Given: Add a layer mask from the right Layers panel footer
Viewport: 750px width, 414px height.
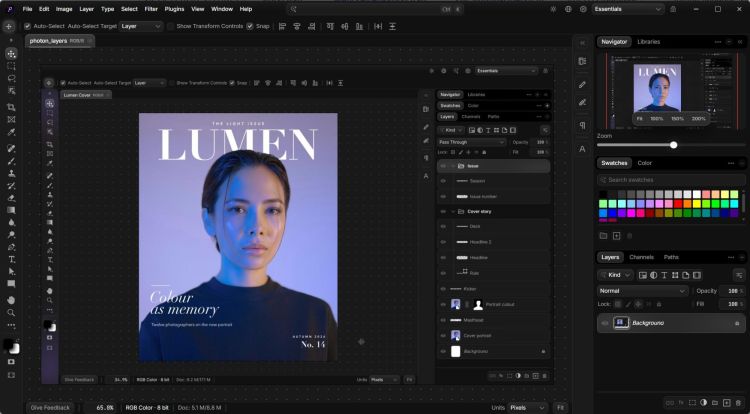Looking at the screenshot, I should click(692, 403).
